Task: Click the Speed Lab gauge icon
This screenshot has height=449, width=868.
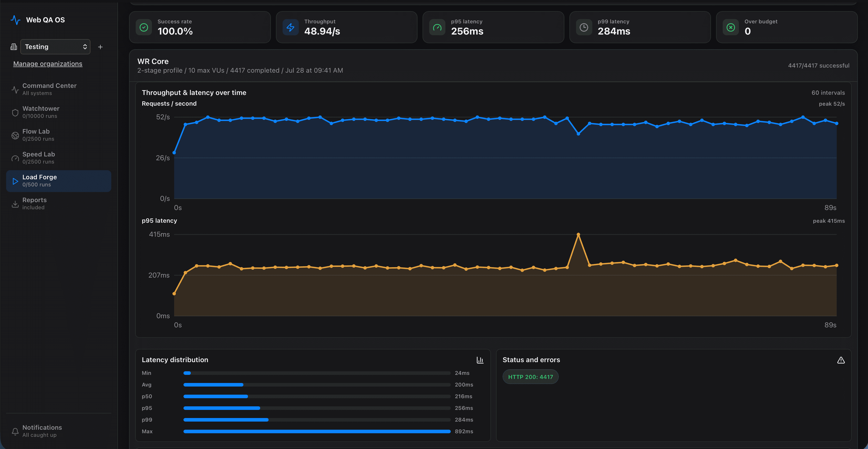Action: [x=15, y=158]
